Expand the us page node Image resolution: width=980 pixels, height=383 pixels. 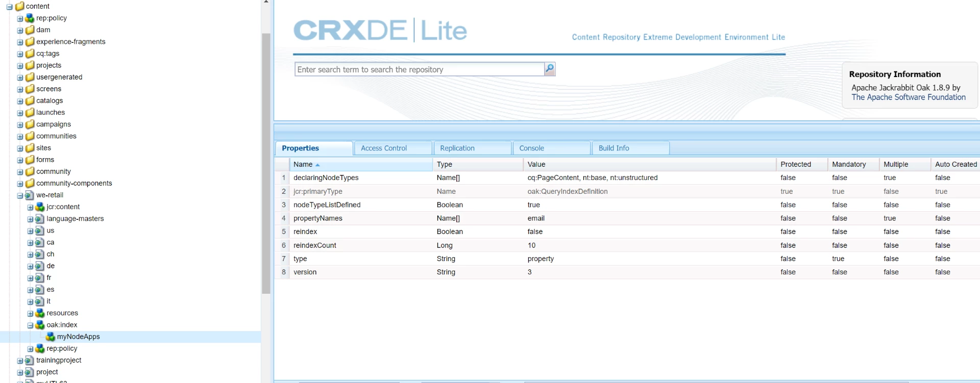[x=30, y=231]
